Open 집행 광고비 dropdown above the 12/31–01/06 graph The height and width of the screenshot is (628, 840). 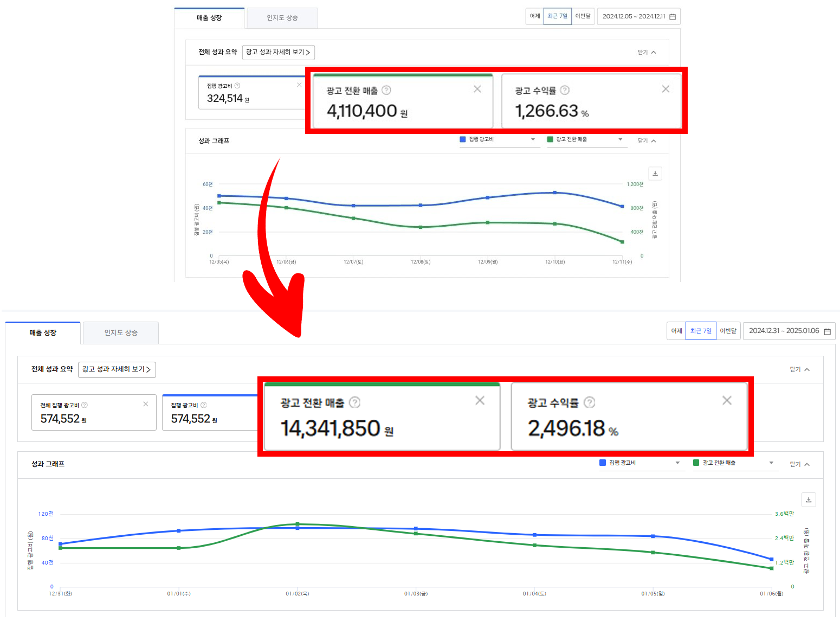click(x=642, y=463)
